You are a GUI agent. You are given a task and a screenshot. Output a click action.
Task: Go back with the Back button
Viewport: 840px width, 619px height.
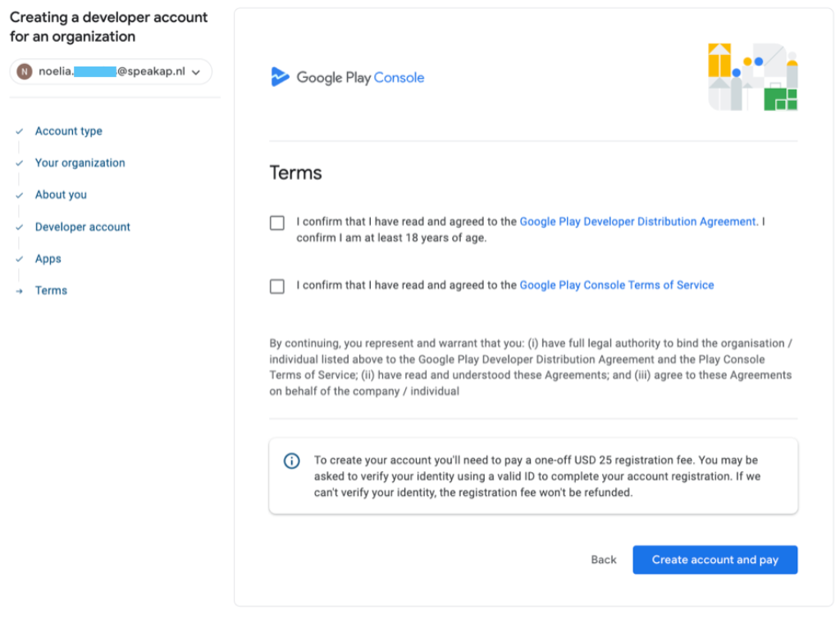click(x=604, y=560)
